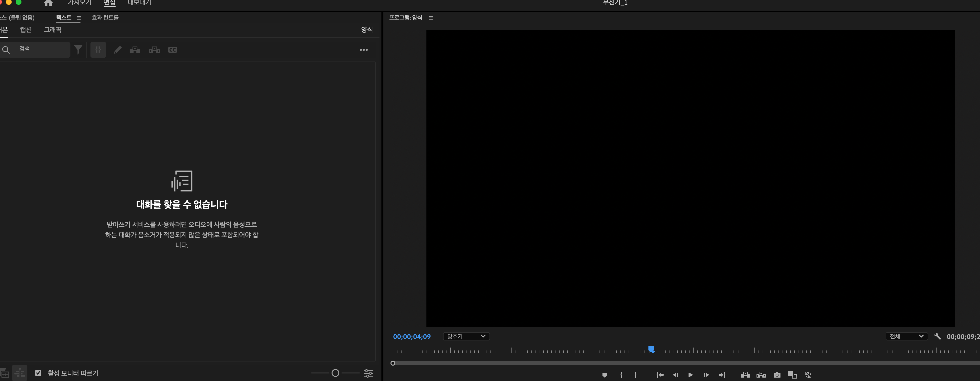980x381 pixels.
Task: Click the Go to In point button
Action: pos(660,375)
